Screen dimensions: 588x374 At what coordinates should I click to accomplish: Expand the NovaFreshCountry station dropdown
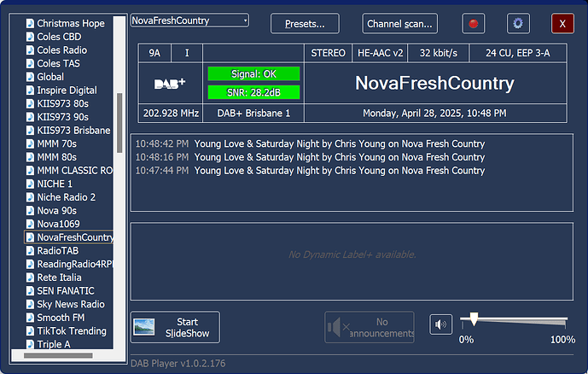[245, 20]
